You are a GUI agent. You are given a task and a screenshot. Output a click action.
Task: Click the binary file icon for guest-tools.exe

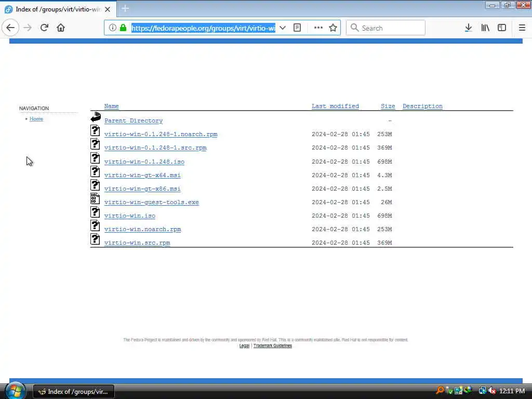coord(95,198)
